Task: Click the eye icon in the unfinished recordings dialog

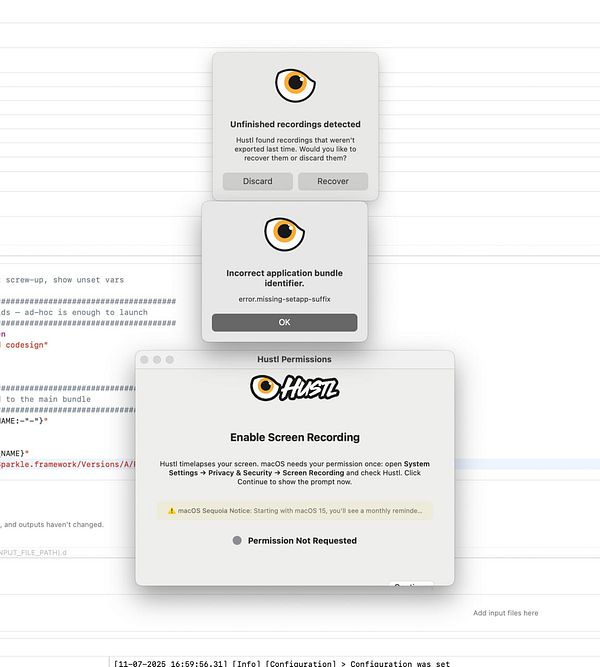Action: pos(295,85)
